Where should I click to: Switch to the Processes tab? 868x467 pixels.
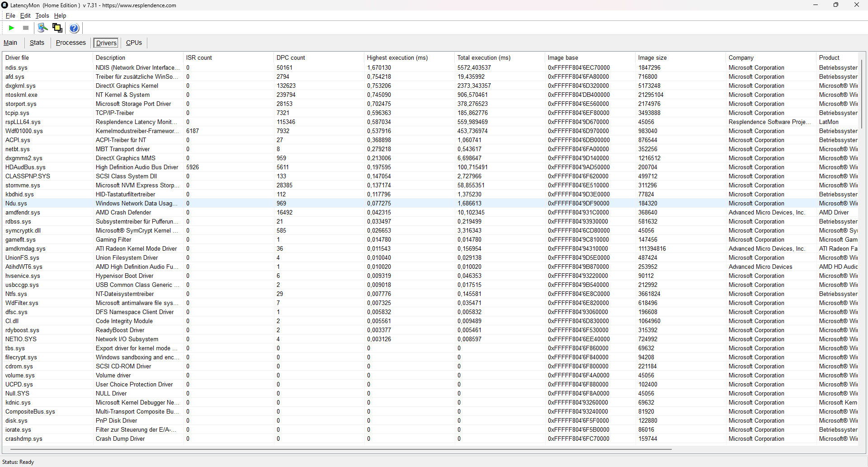pos(71,43)
